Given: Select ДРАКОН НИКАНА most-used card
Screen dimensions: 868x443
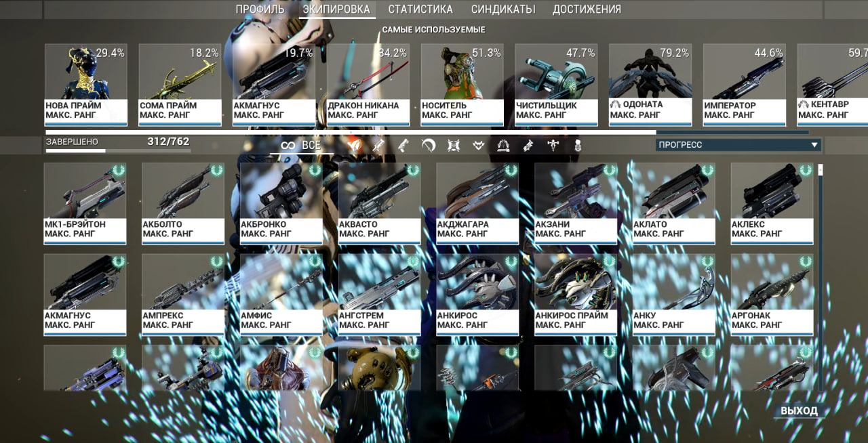Looking at the screenshot, I should pyautogui.click(x=368, y=85).
